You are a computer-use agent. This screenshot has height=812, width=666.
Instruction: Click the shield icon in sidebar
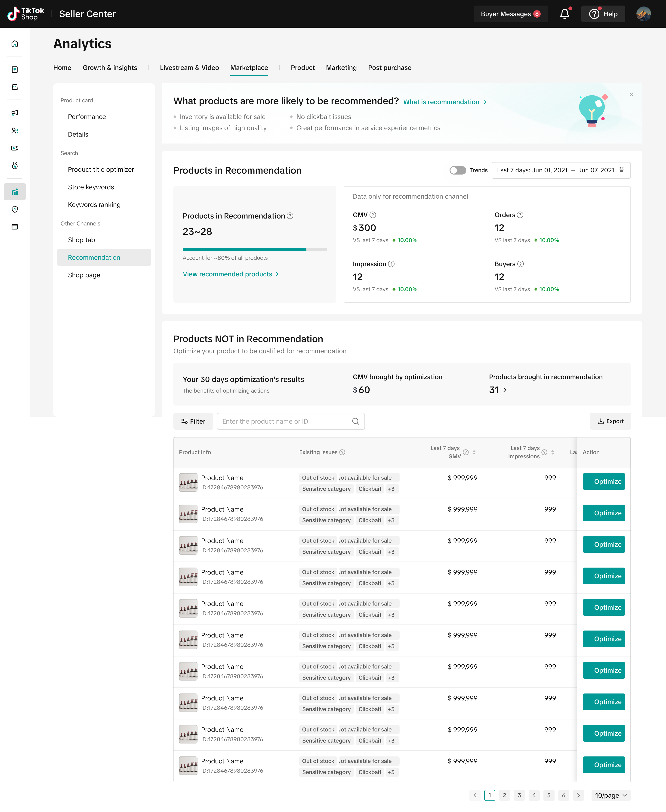click(x=15, y=209)
